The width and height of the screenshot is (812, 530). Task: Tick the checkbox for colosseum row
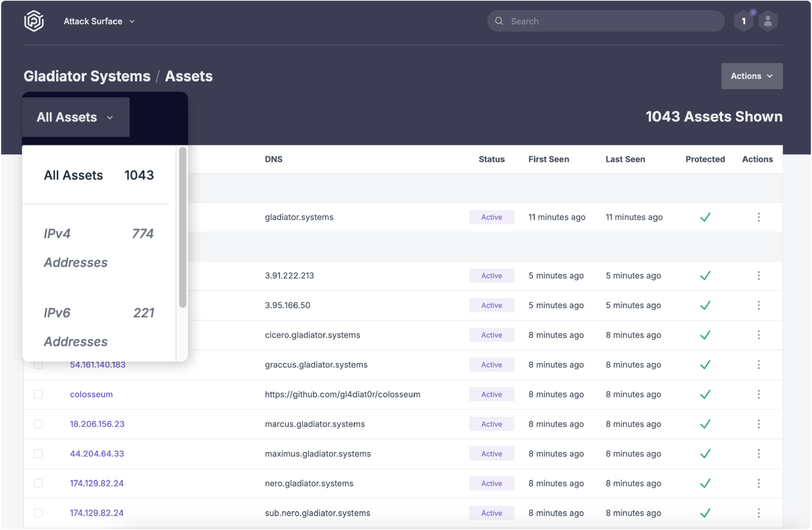(x=38, y=394)
